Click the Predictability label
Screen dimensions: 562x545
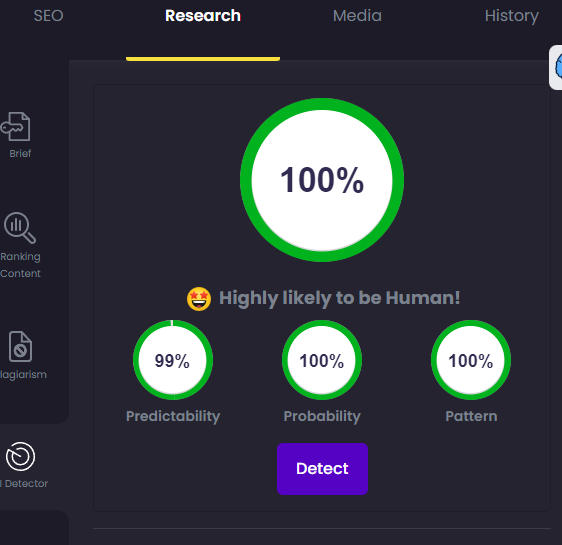(173, 416)
